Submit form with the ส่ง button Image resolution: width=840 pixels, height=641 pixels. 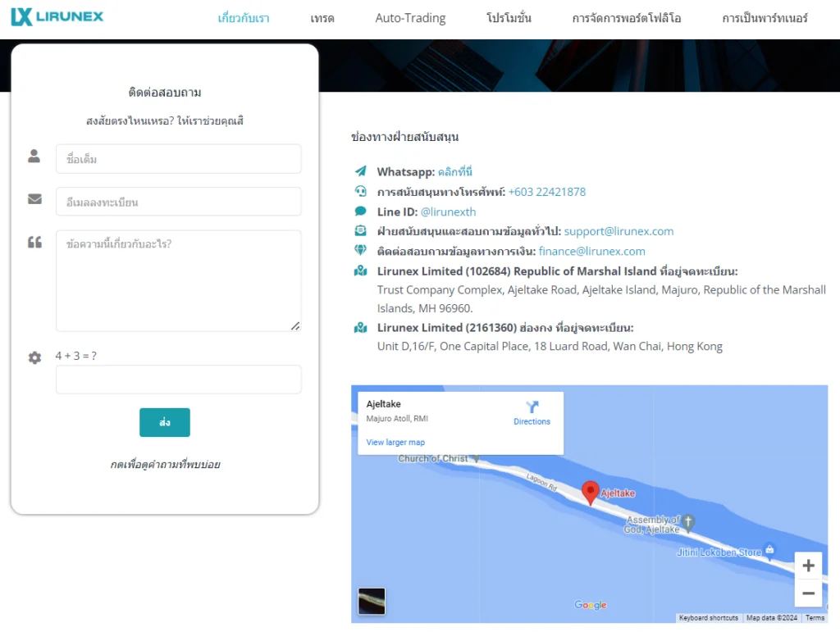164,422
